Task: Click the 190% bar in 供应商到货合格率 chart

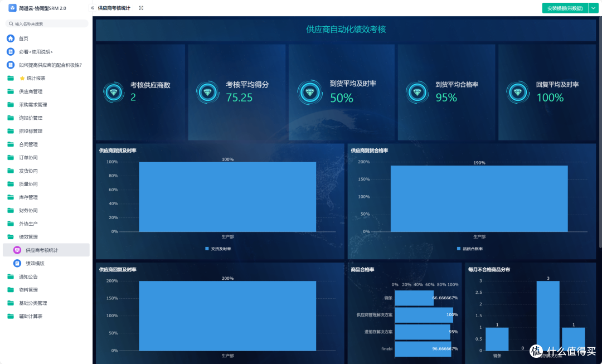Action: click(479, 198)
